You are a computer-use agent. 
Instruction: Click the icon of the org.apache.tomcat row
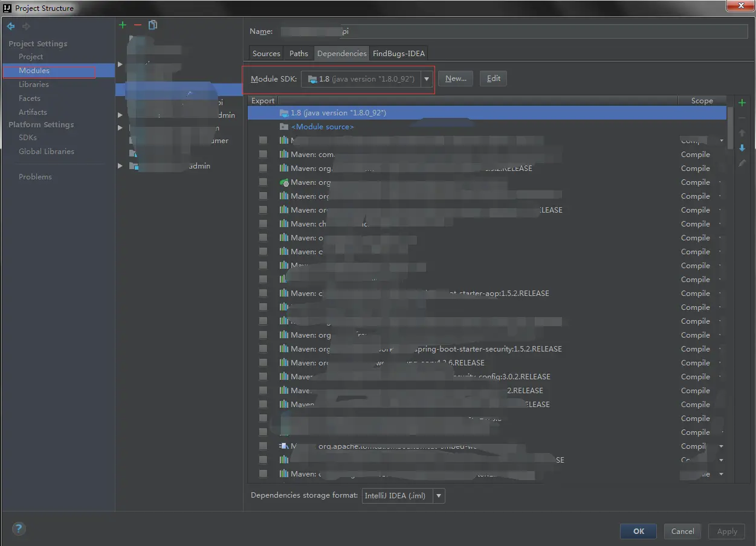coord(284,446)
